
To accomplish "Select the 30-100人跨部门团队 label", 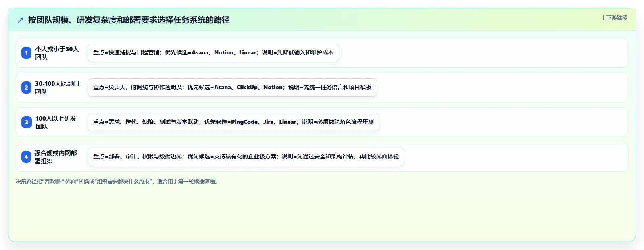I will [57, 87].
